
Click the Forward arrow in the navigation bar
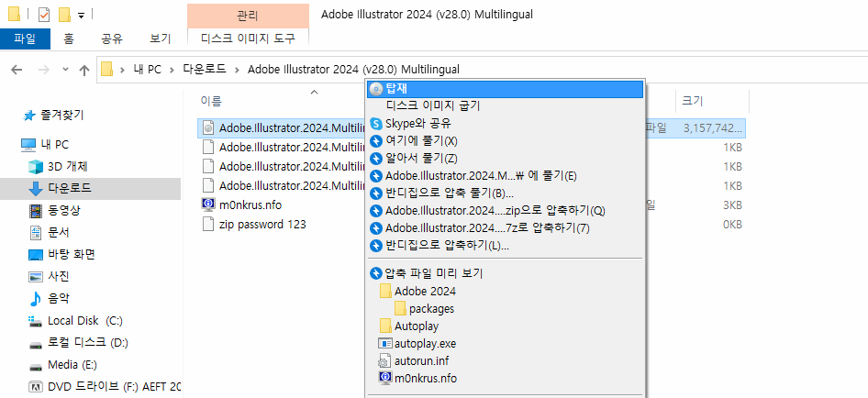tap(43, 70)
